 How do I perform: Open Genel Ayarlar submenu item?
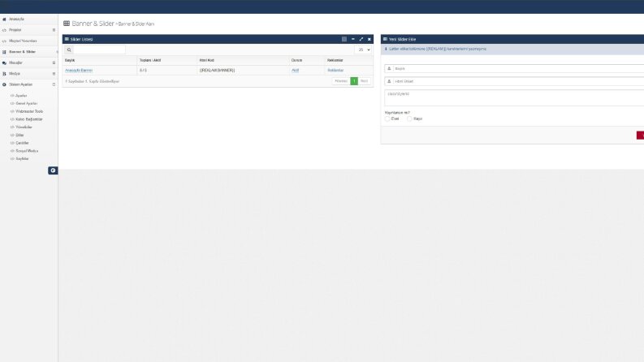pyautogui.click(x=26, y=103)
